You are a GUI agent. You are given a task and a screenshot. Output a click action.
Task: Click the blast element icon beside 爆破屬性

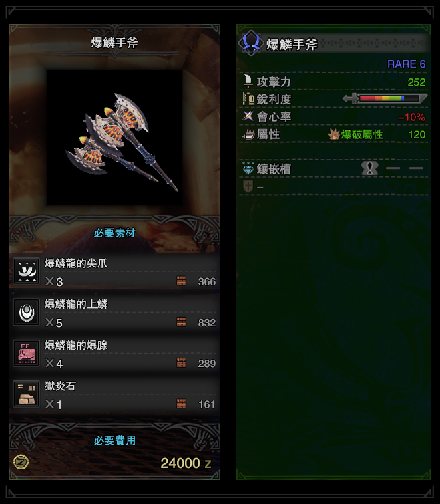coord(334,134)
